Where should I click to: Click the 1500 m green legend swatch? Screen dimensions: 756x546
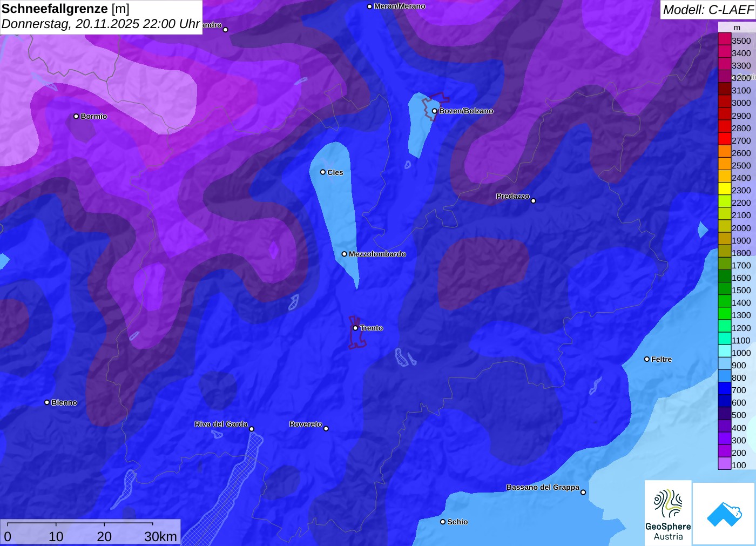[x=725, y=288]
